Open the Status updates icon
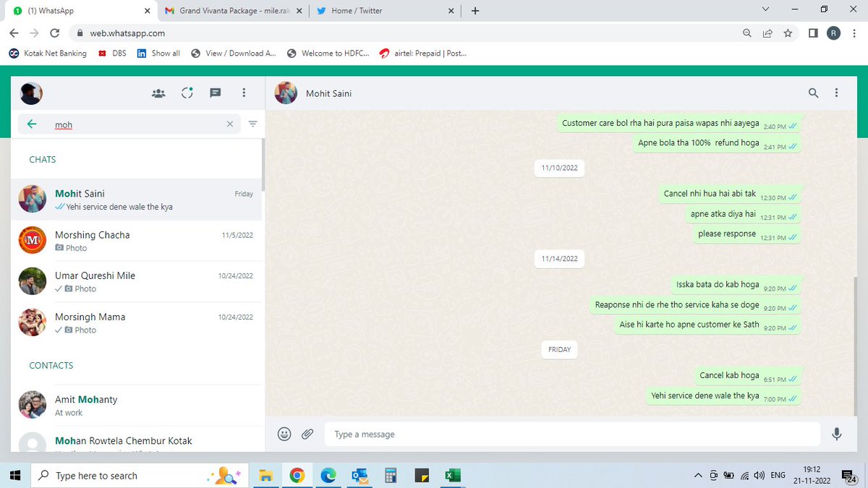Screen dimensions: 868x488 pos(187,93)
